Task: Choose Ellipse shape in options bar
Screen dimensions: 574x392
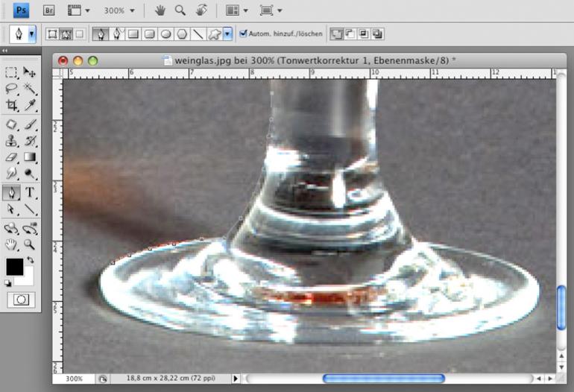Action: (165, 34)
